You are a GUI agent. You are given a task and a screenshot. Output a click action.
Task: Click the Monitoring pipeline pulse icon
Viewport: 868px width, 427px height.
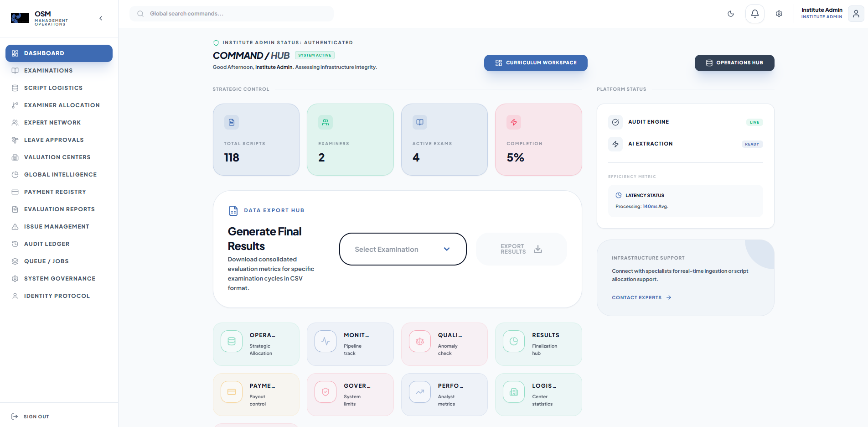pos(325,341)
